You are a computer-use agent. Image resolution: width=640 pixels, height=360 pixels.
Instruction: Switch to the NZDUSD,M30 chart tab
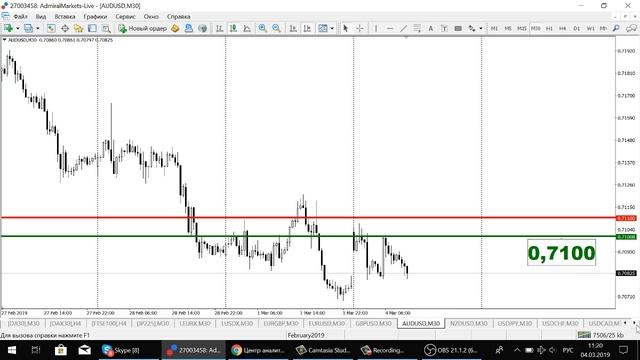click(x=469, y=323)
